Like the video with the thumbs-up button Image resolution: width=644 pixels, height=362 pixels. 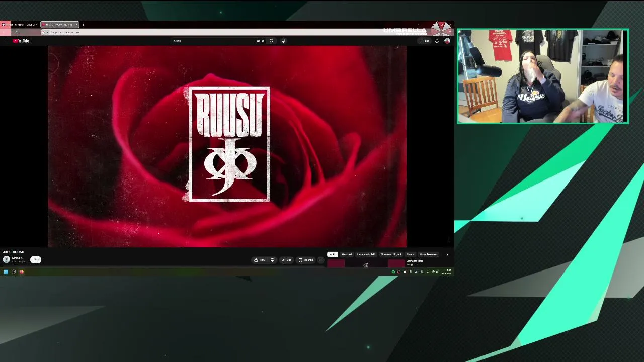260,260
